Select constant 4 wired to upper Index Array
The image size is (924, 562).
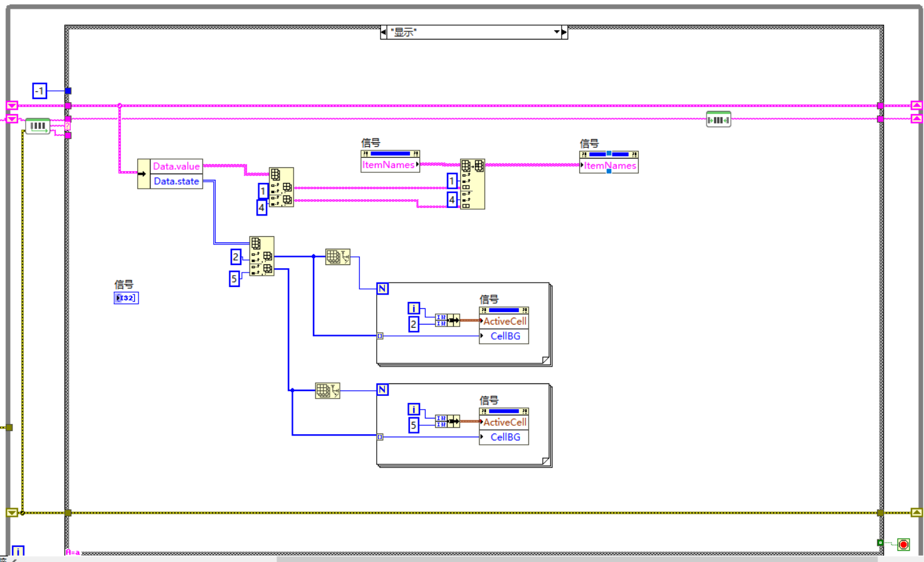261,207
